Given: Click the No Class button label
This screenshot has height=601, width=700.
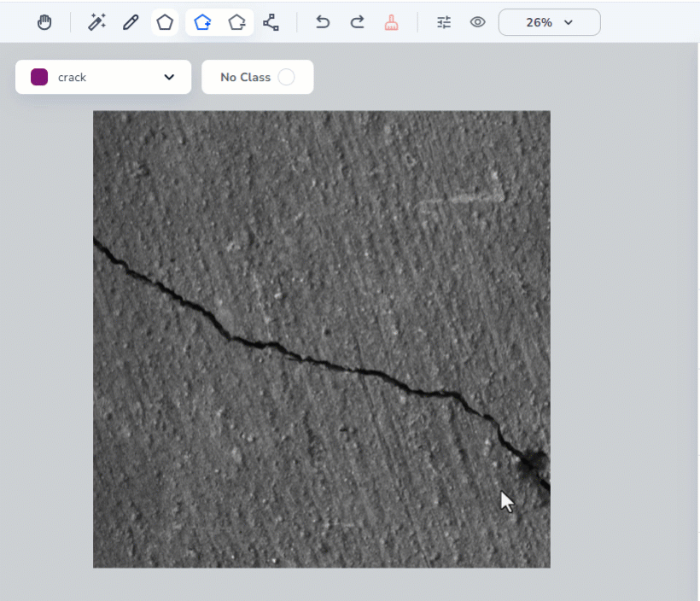Looking at the screenshot, I should click(x=245, y=77).
